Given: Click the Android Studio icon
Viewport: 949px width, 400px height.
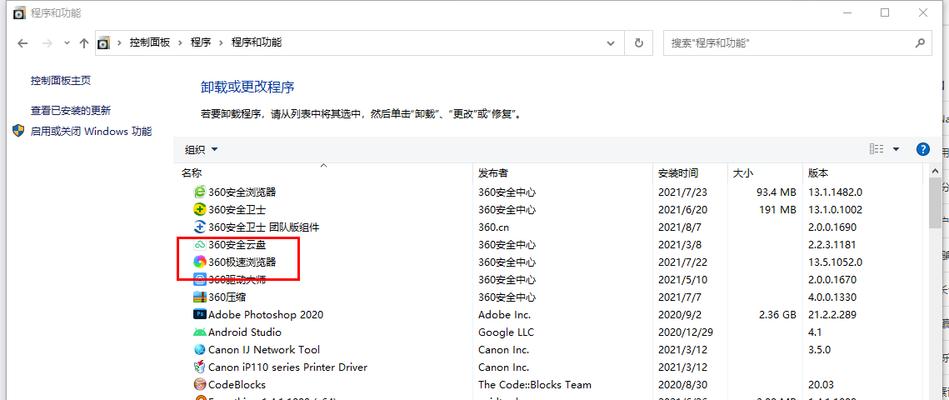Looking at the screenshot, I should click(200, 332).
